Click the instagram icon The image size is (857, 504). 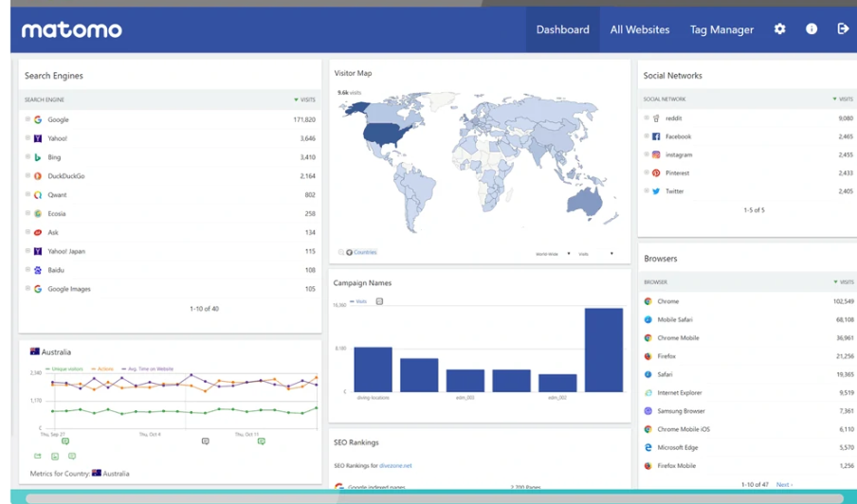[656, 154]
